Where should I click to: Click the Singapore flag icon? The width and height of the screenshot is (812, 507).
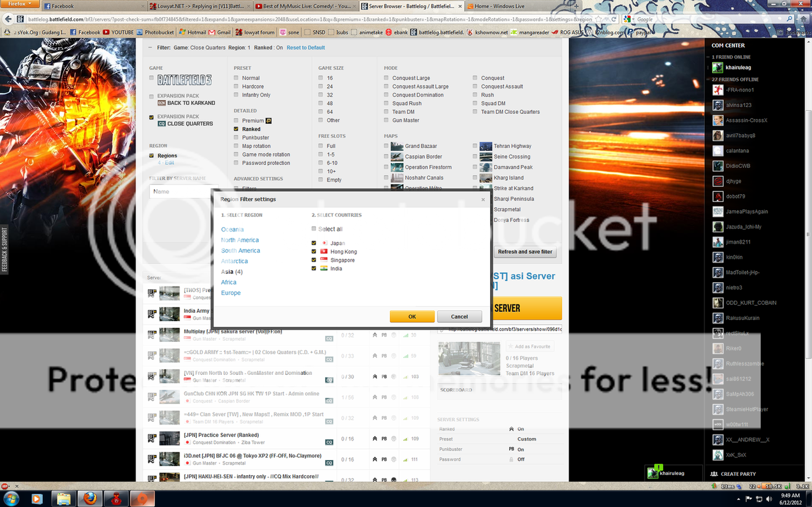tap(324, 260)
